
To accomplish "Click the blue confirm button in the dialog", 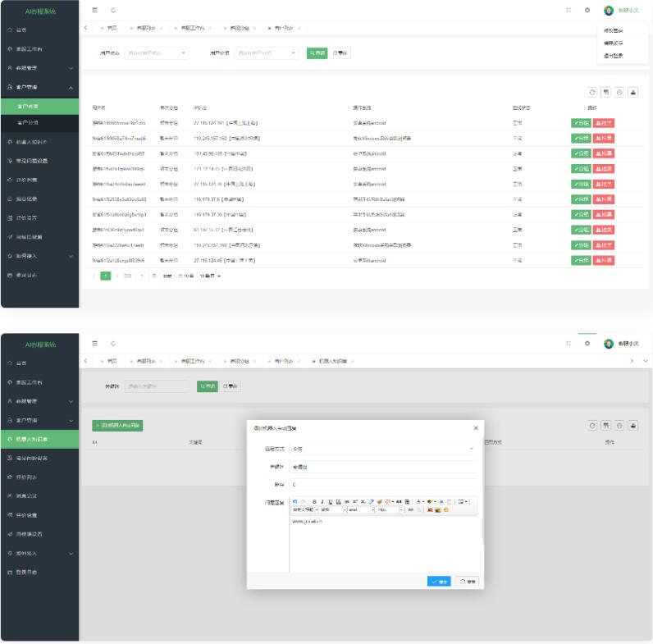I will pos(439,581).
